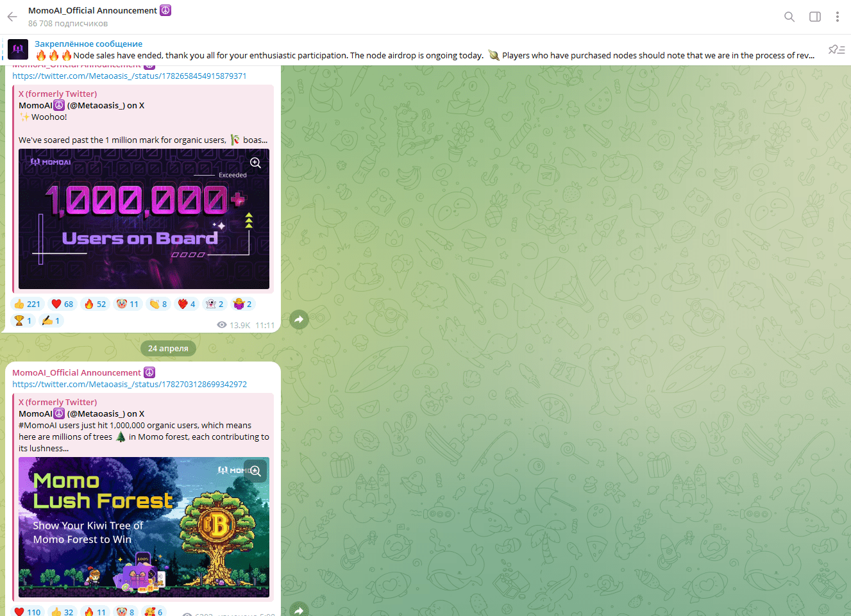Screen dimensions: 851x616
Task: Add thumbs-up reaction with 32 count
Action: point(63,612)
